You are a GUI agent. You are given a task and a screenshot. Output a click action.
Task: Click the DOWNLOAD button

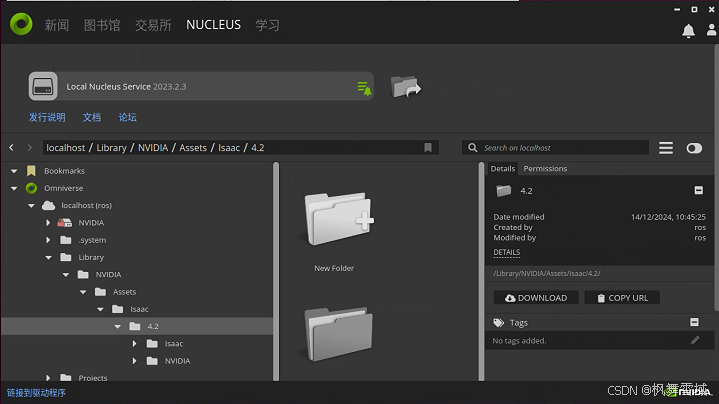coord(536,298)
